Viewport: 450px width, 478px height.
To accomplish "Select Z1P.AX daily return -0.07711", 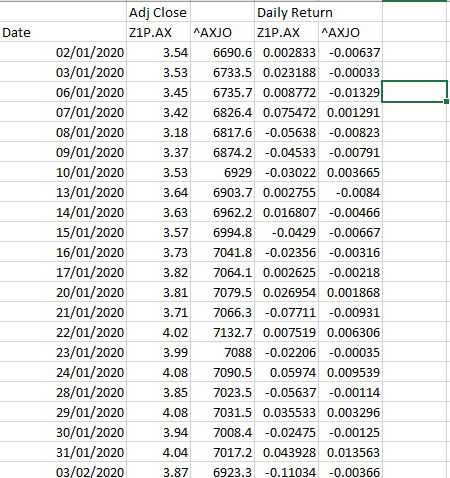I will pyautogui.click(x=286, y=312).
